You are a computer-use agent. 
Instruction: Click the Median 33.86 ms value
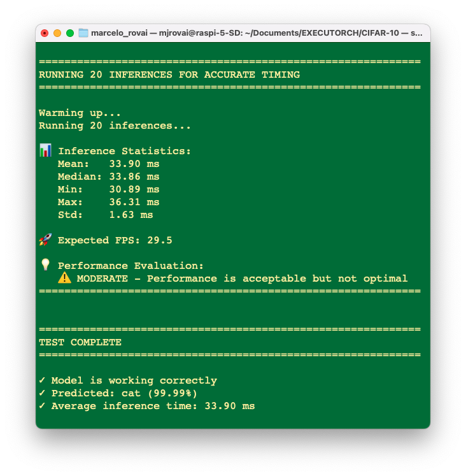134,177
